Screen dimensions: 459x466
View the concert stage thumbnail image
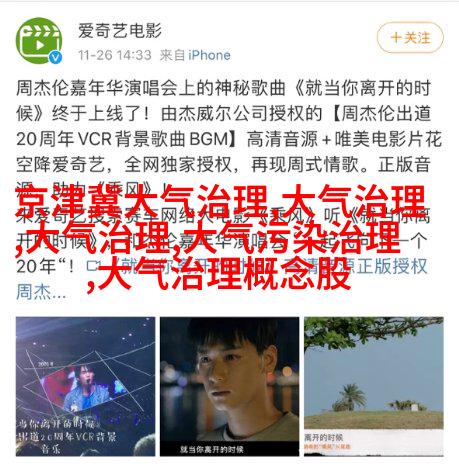pos(85,386)
